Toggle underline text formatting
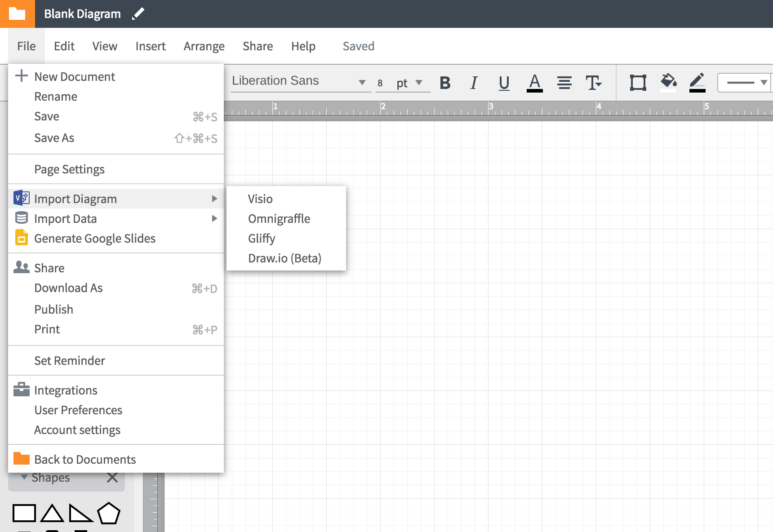The height and width of the screenshot is (532, 773). point(504,83)
